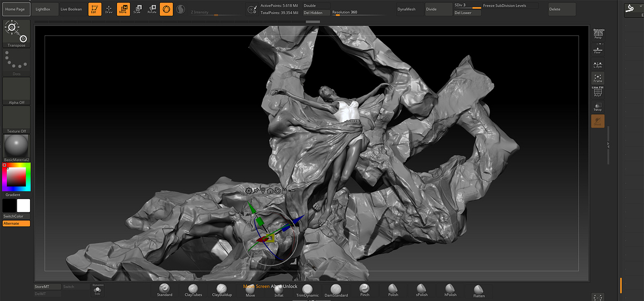The height and width of the screenshot is (301, 644).
Task: Enable Transp transparency mode
Action: [597, 106]
